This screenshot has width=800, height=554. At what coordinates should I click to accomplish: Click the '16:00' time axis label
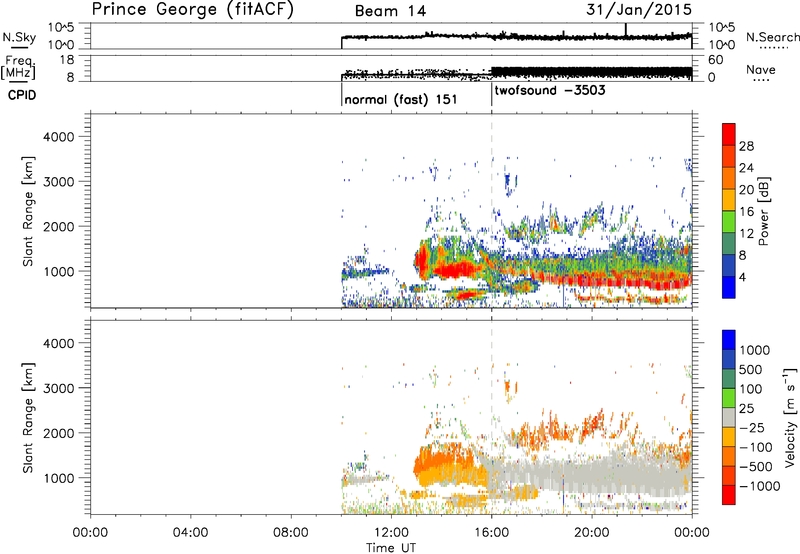[x=491, y=533]
